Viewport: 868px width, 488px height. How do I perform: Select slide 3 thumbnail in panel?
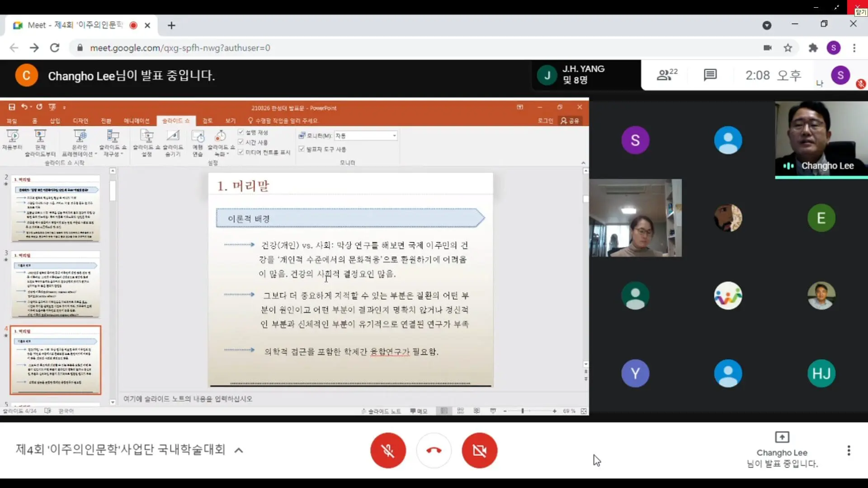(56, 285)
